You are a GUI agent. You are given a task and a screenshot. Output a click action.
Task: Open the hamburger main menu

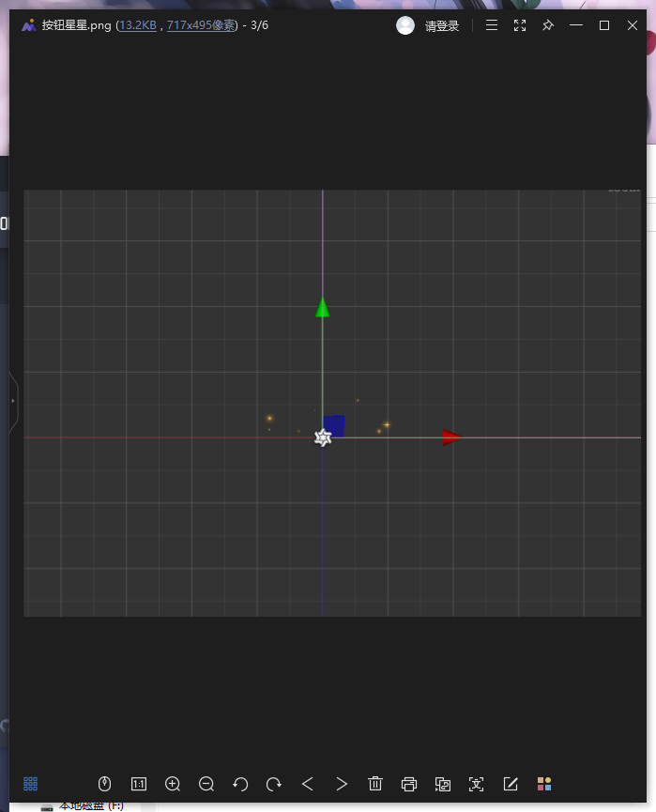pos(492,25)
